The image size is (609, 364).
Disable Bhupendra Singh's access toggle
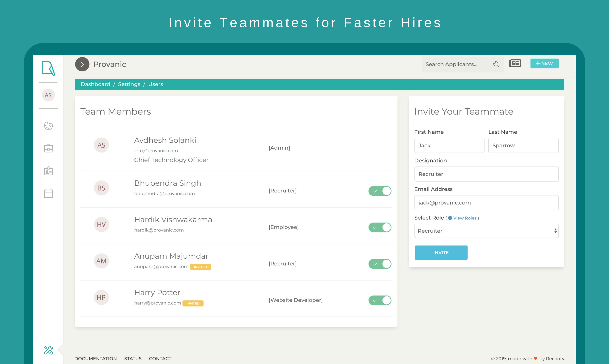(x=380, y=191)
